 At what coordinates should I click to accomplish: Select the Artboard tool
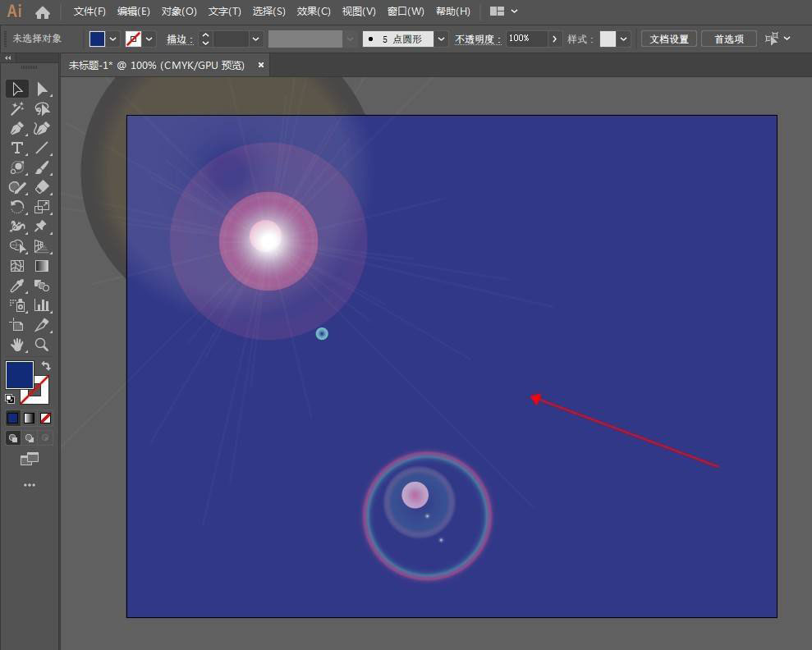[x=17, y=325]
